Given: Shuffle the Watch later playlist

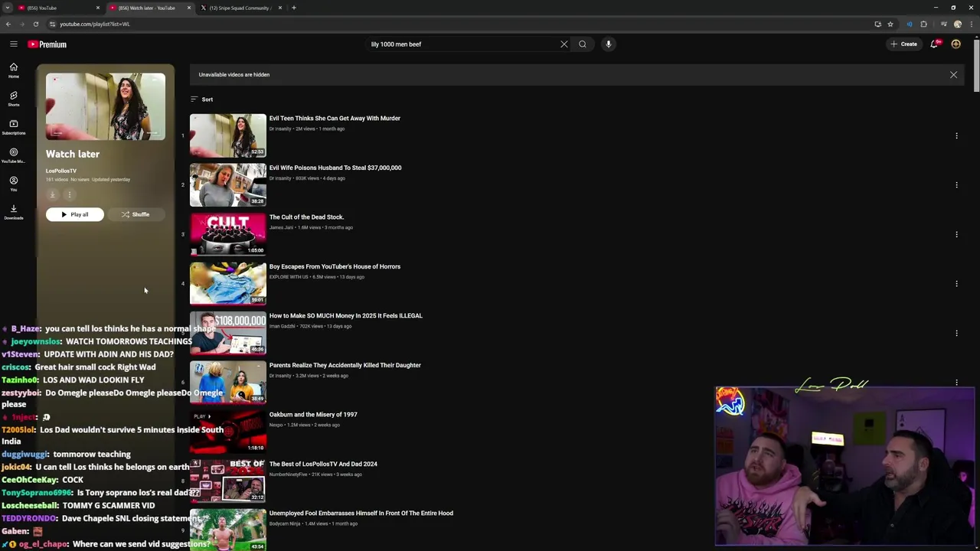Looking at the screenshot, I should point(136,214).
